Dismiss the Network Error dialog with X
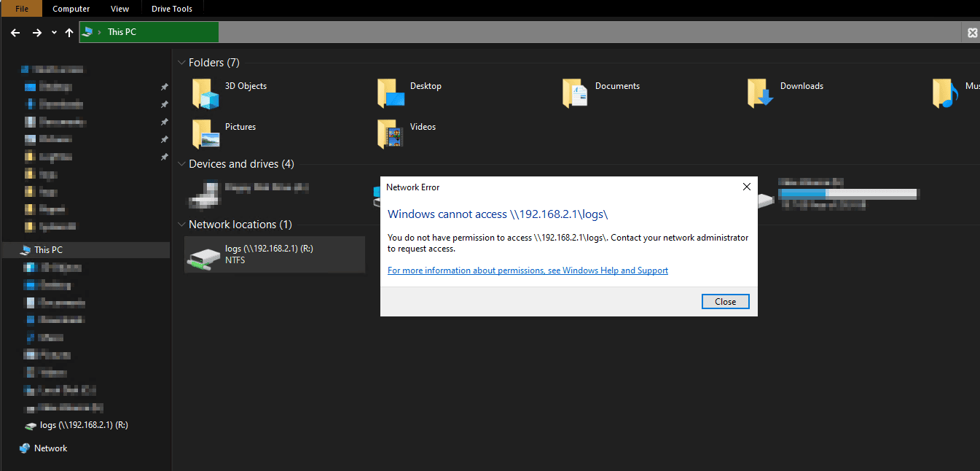This screenshot has width=980, height=471. (746, 187)
